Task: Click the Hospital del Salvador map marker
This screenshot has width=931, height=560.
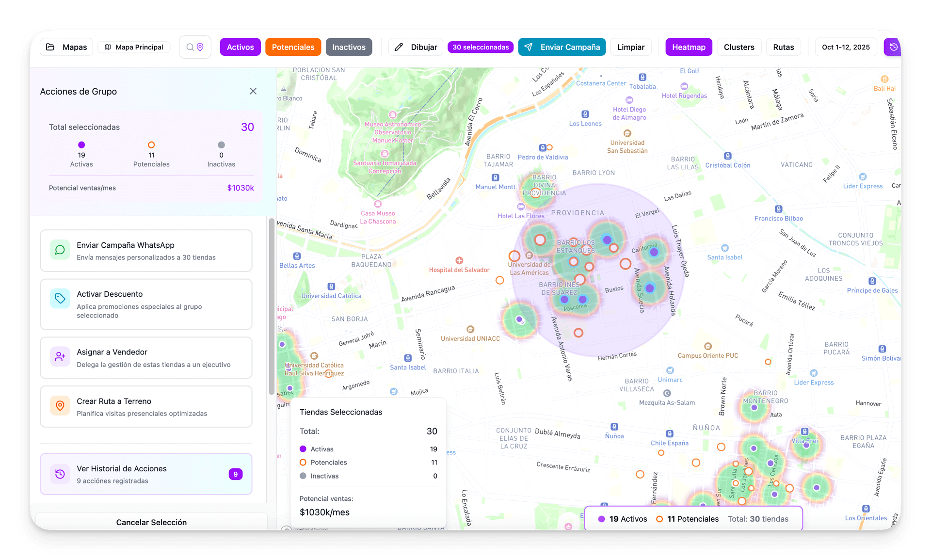Action: click(459, 261)
